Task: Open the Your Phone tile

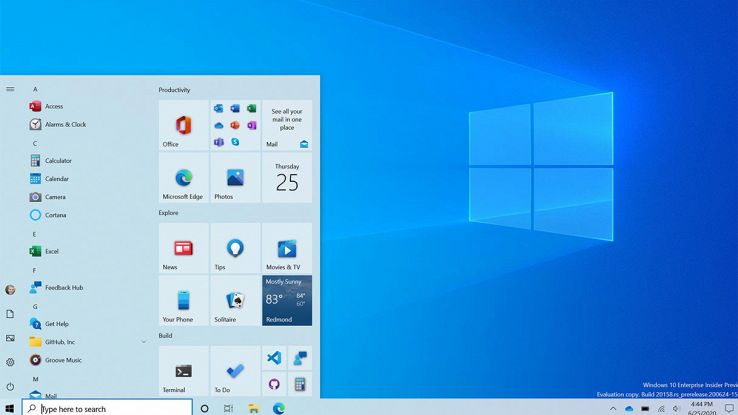Action: click(x=184, y=301)
